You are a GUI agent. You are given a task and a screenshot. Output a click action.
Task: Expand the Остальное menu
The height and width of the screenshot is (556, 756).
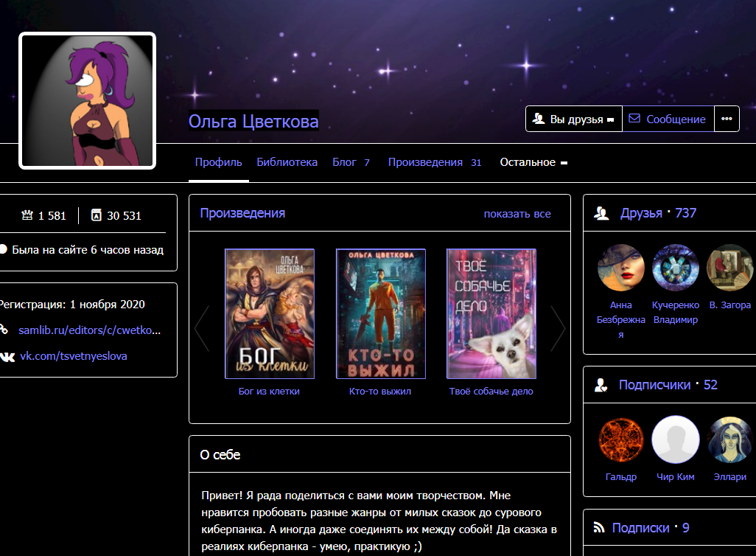(x=533, y=162)
